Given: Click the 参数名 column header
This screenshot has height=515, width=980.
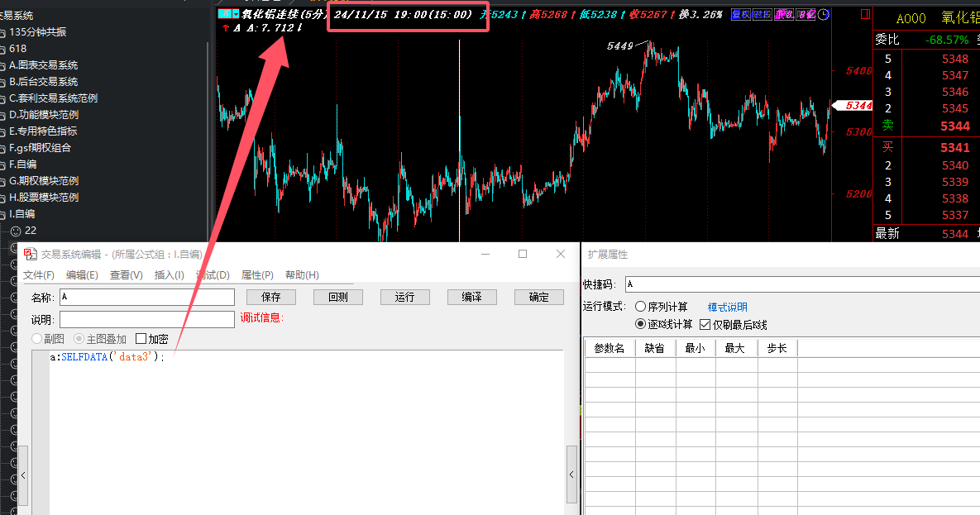Looking at the screenshot, I should [x=610, y=348].
